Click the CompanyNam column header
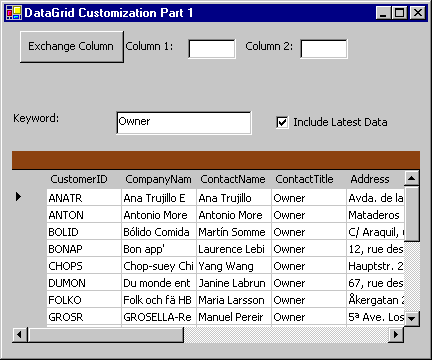Screen dimensions: 432x360 point(159,179)
